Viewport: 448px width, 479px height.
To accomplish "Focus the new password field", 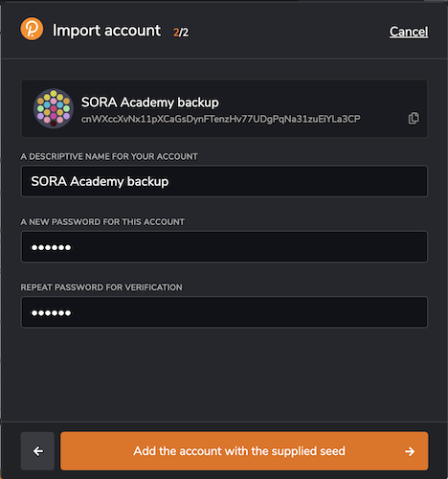I will coord(224,247).
